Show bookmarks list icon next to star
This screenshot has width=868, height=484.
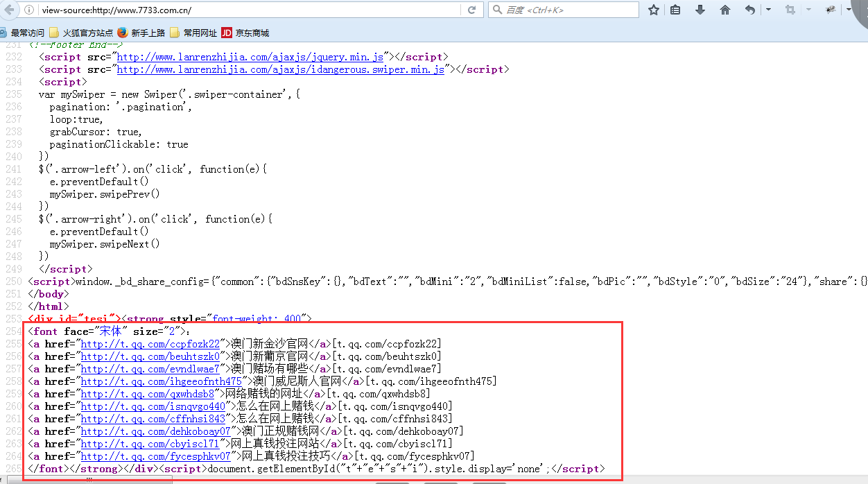click(x=675, y=10)
